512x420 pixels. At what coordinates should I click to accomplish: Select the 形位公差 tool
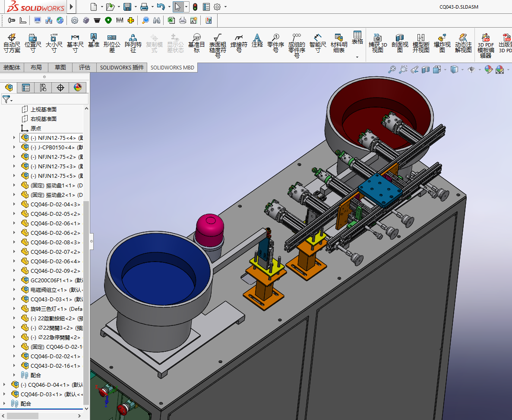tap(112, 44)
